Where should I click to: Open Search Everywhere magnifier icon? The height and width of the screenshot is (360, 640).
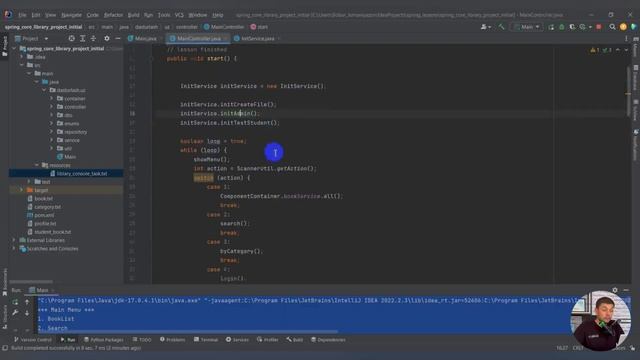613,27
